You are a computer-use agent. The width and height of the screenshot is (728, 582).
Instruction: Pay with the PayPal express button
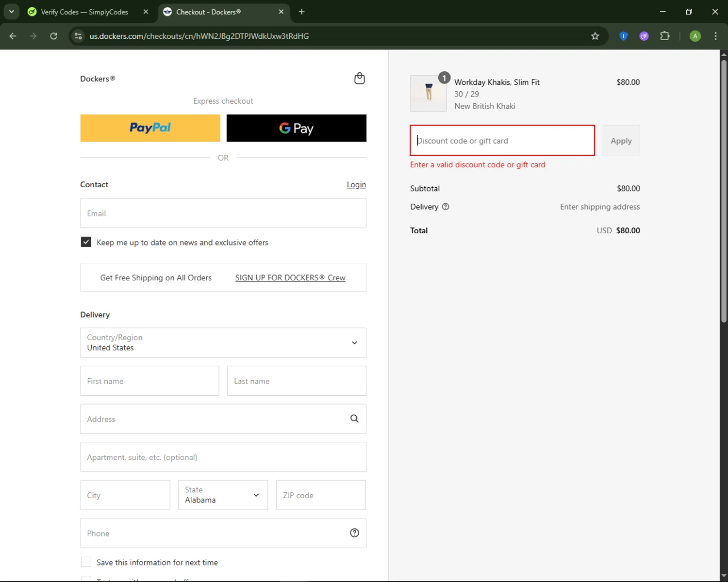pyautogui.click(x=150, y=128)
